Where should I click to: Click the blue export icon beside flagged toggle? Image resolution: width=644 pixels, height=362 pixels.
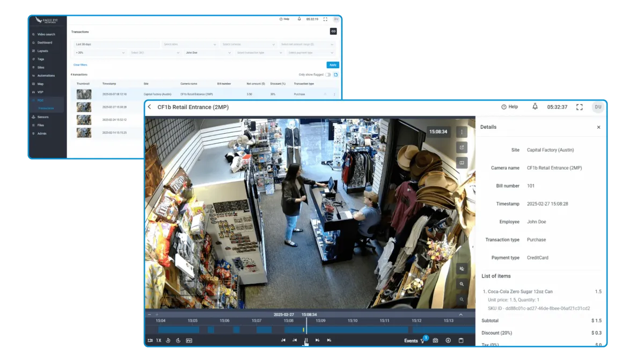[336, 75]
